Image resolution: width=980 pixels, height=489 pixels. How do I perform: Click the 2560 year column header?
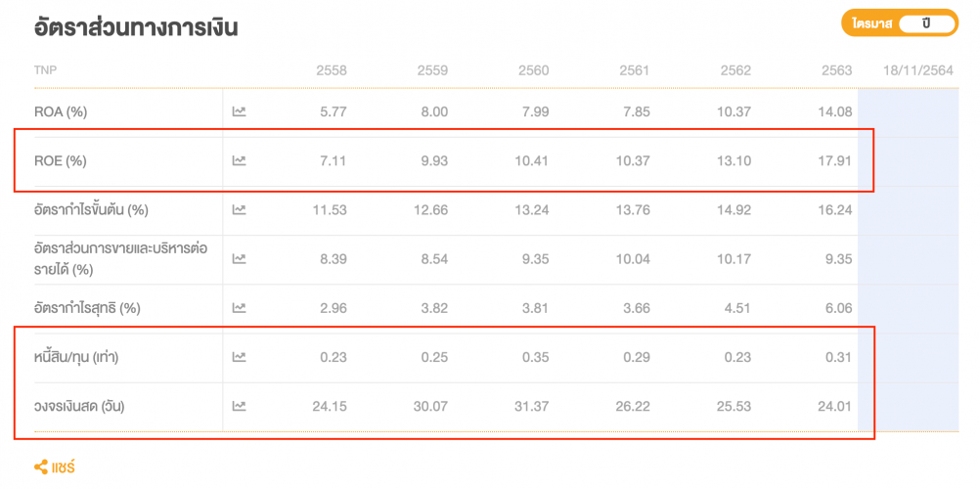pos(533,70)
